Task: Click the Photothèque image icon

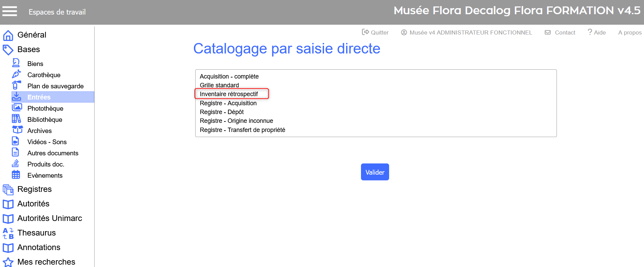Action: pyautogui.click(x=17, y=108)
